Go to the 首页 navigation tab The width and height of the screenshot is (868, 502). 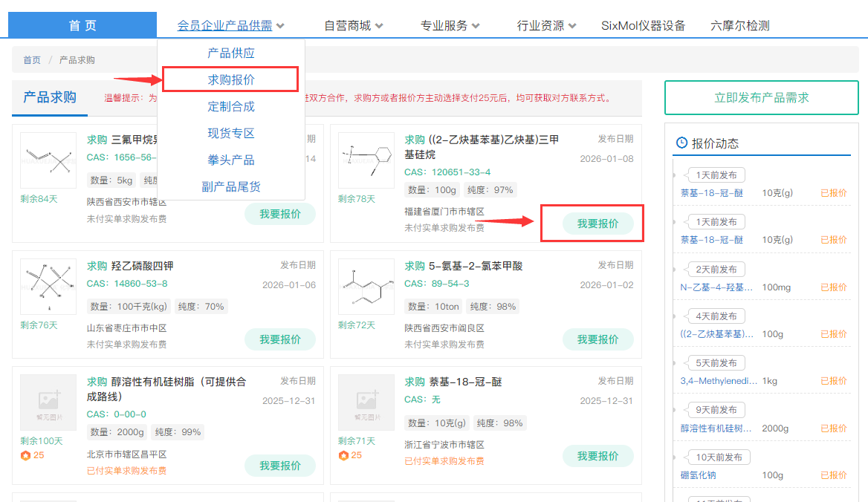pos(82,25)
